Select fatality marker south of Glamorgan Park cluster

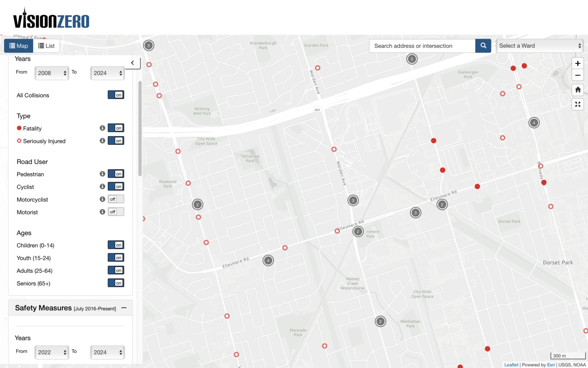point(433,141)
